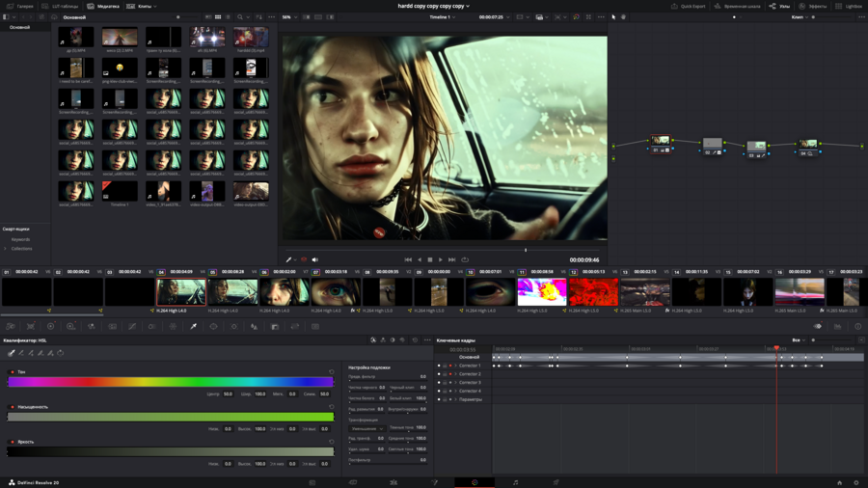Screen dimensions: 868x488
Task: Toggle the Насыщенность qualifier on/off
Action: (x=12, y=407)
